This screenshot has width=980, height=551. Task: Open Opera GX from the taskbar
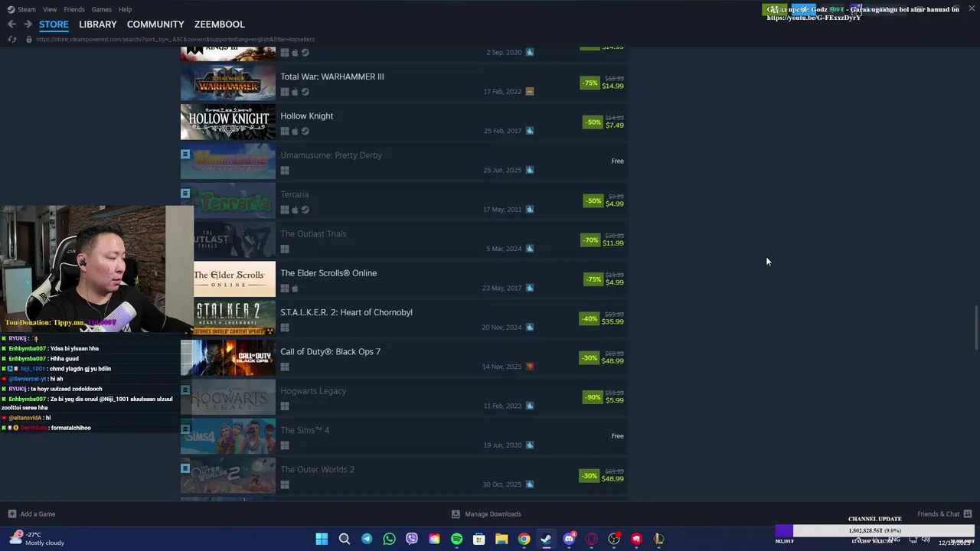[591, 539]
